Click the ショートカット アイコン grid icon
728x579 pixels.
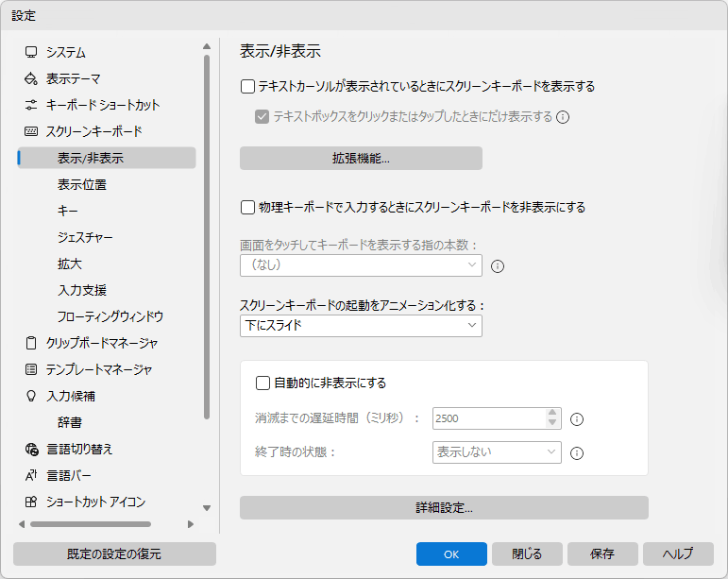click(x=31, y=502)
